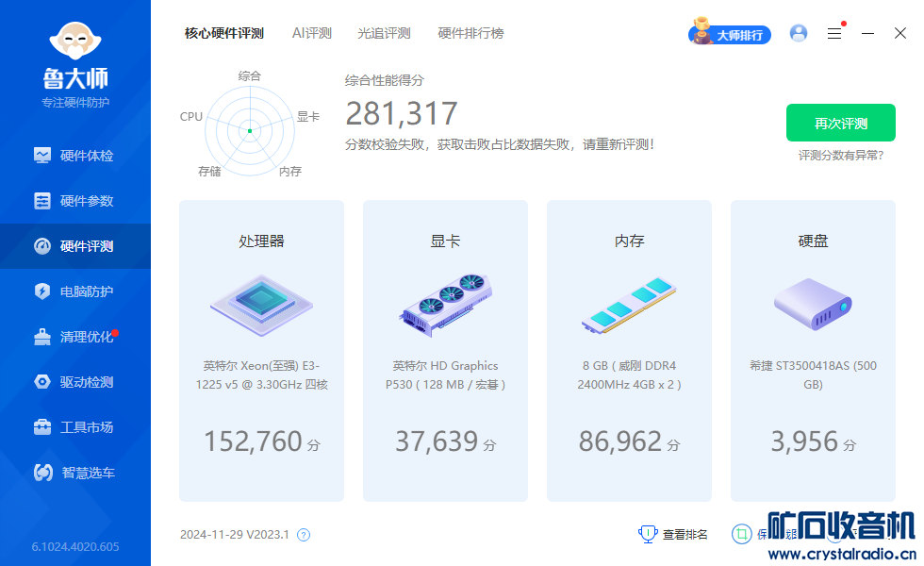Viewport: 924px width, 566px height.
Task: Switch to 硬件排行榜 tab
Action: pyautogui.click(x=470, y=33)
